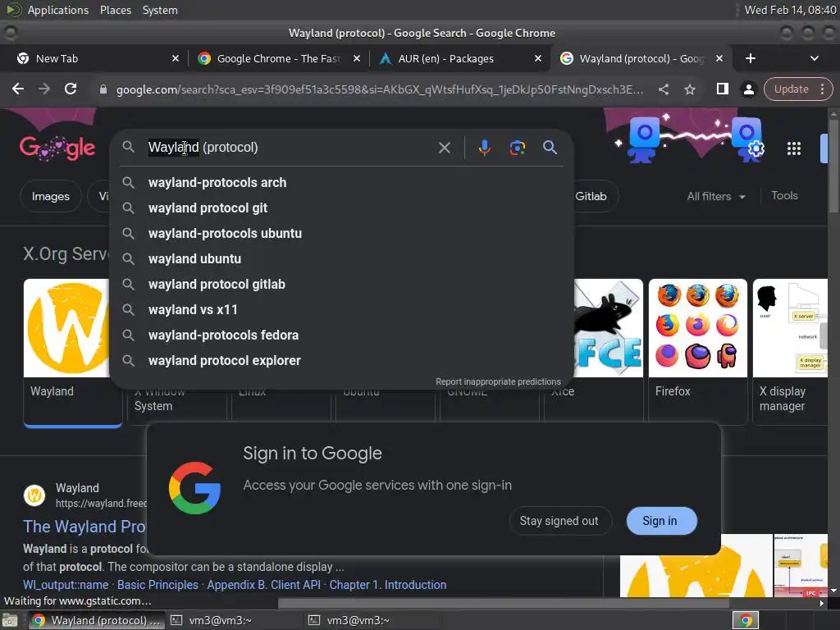
Task: Click the date and time clock
Action: [x=790, y=10]
